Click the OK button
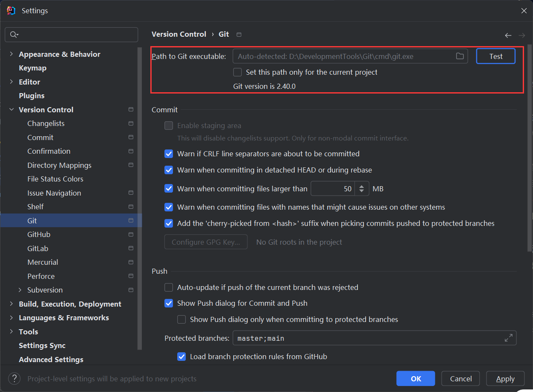 click(416, 378)
